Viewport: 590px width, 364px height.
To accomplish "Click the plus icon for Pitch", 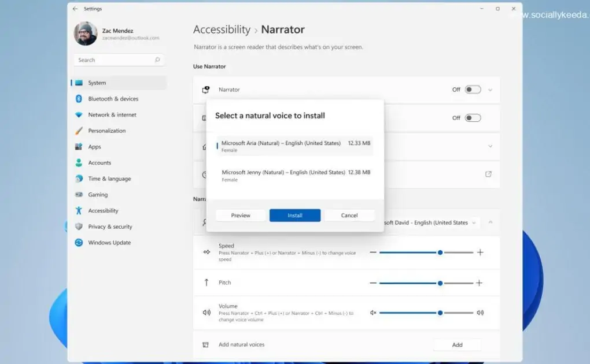I will [479, 283].
